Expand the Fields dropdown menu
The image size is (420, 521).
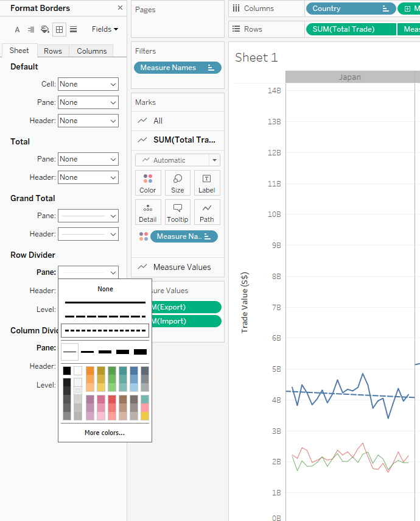coord(105,29)
